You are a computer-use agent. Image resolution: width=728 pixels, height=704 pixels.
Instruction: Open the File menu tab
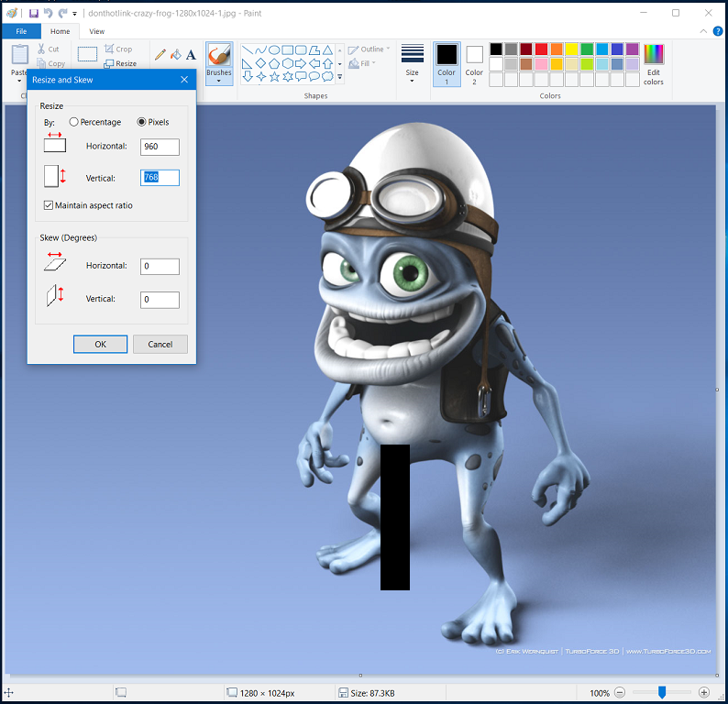click(x=21, y=31)
